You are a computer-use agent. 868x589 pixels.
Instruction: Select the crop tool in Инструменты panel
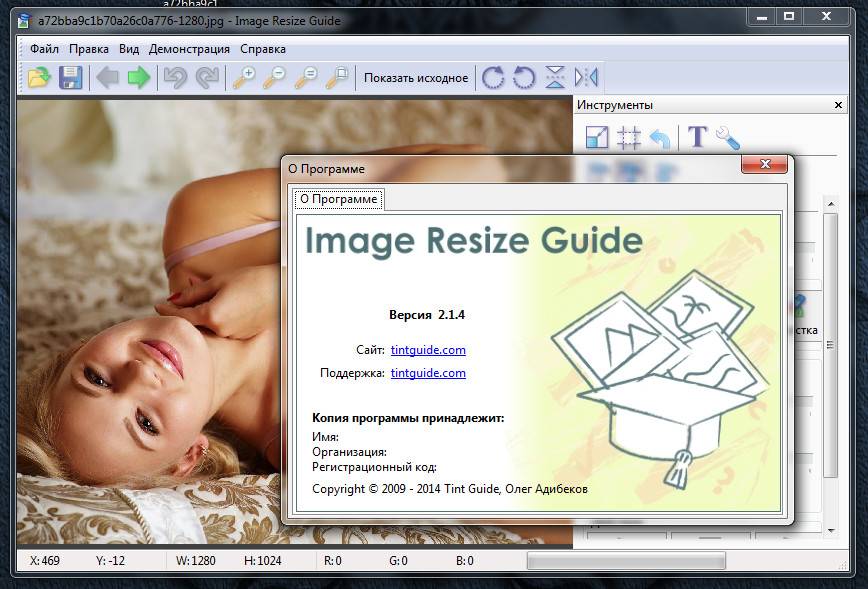[x=629, y=137]
